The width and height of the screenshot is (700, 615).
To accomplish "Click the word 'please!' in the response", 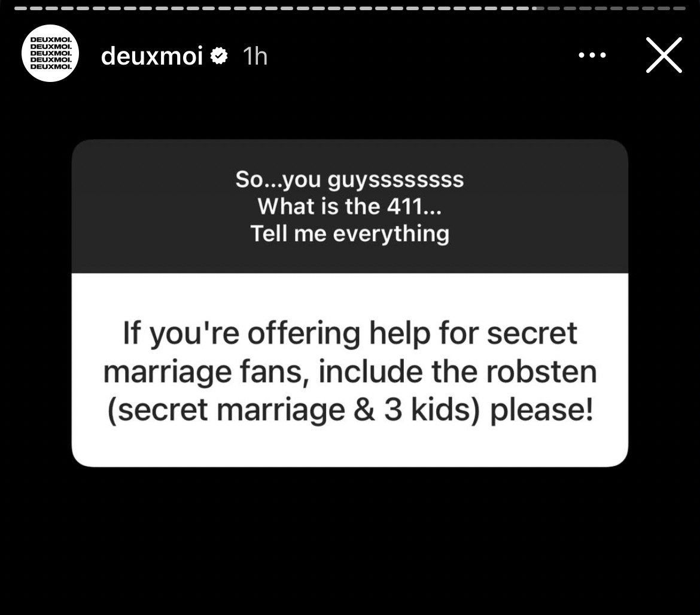I will 541,410.
